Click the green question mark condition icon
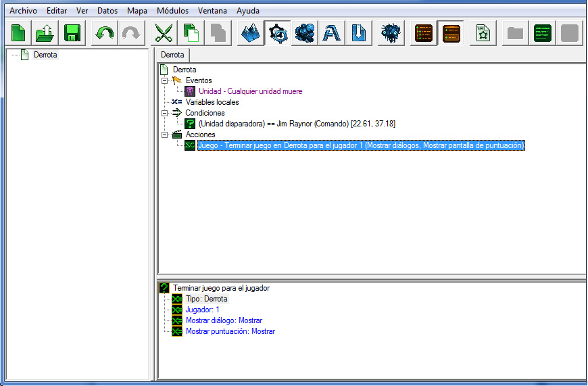 [190, 124]
